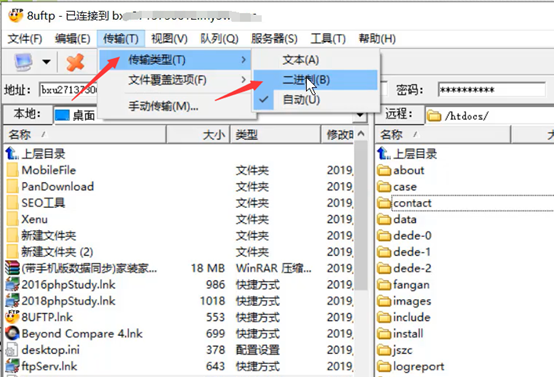The image size is (554, 377).
Task: Select the ftpServ.lnk shortcut icon
Action: 12,366
